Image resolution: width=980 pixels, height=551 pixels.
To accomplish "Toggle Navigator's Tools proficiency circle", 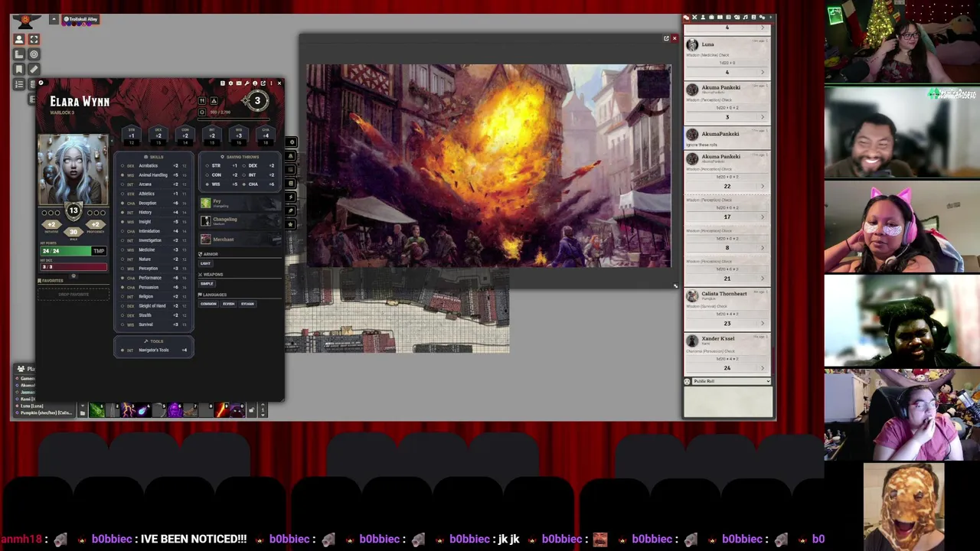I will click(122, 350).
